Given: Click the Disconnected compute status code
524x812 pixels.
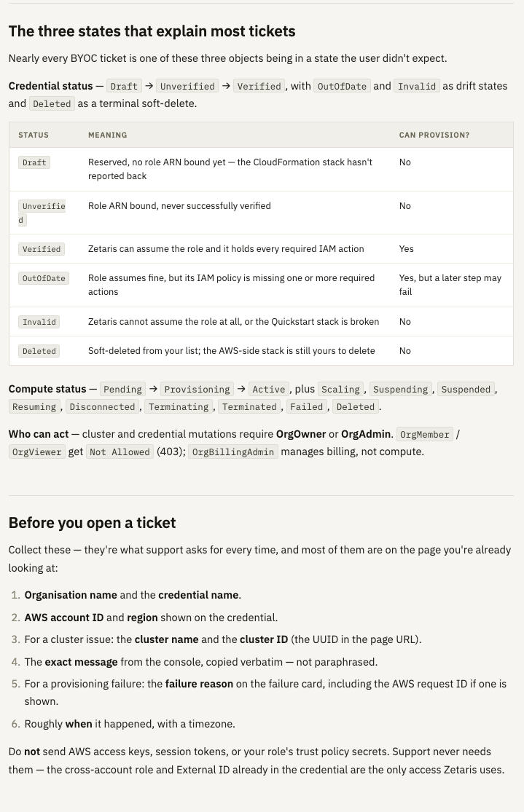Looking at the screenshot, I should 102,407.
